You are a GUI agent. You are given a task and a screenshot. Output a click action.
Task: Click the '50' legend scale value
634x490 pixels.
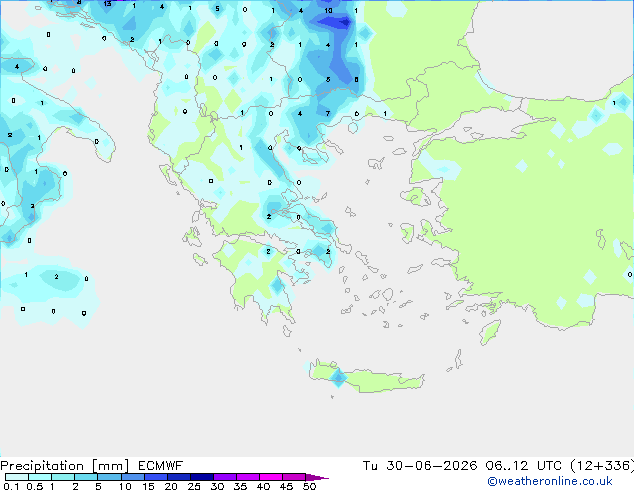(310, 486)
